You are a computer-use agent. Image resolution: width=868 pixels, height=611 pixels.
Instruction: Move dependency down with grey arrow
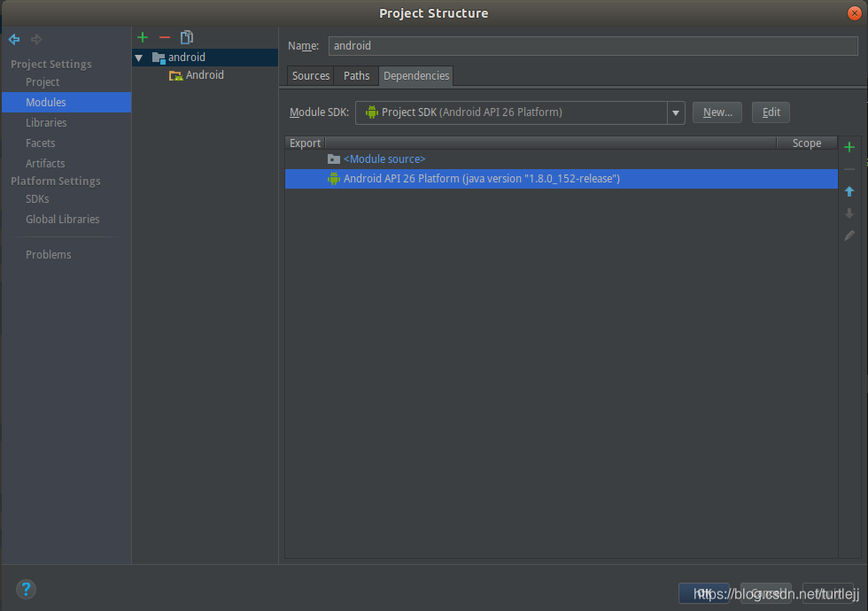[x=849, y=213]
